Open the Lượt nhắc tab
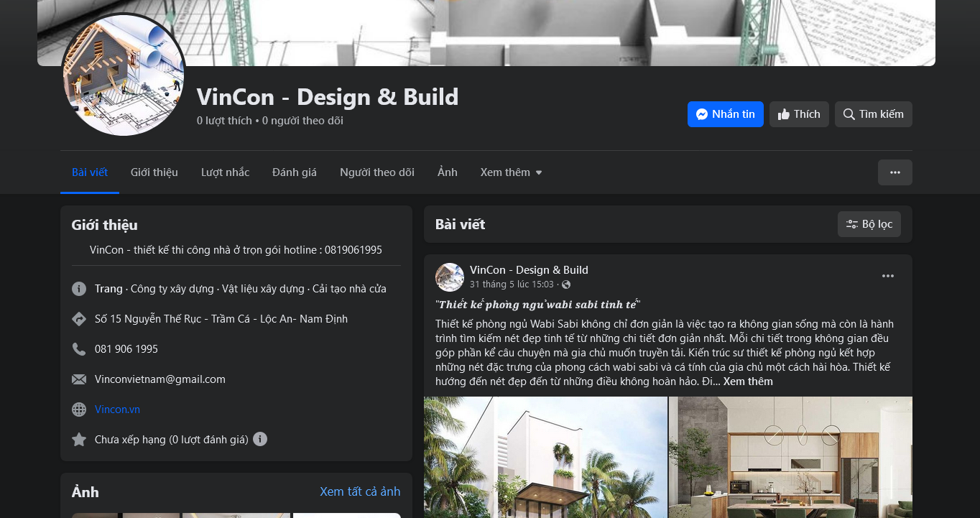980x518 pixels. (226, 172)
